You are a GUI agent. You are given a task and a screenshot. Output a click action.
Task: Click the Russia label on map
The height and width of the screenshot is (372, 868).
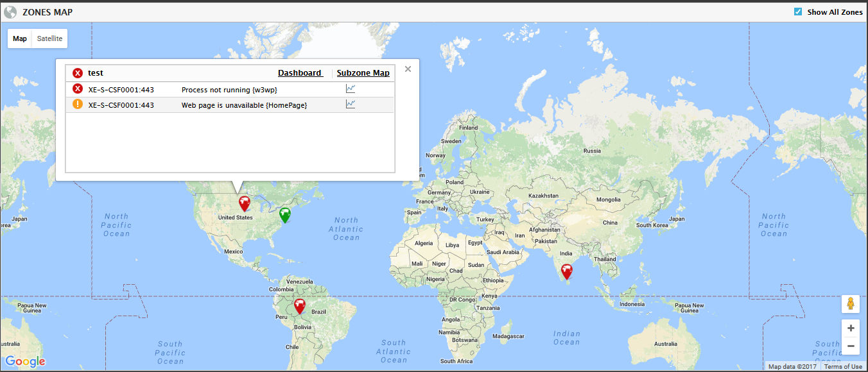pos(592,151)
